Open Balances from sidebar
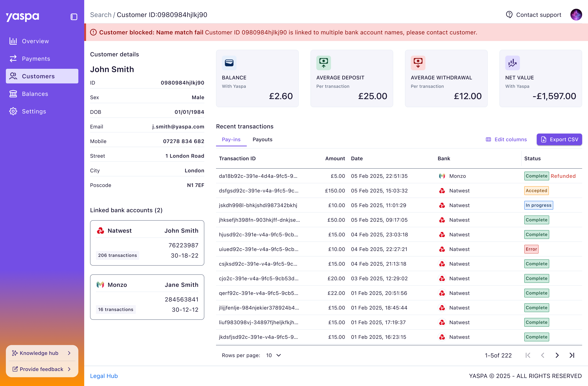This screenshot has width=588, height=386. tap(35, 94)
